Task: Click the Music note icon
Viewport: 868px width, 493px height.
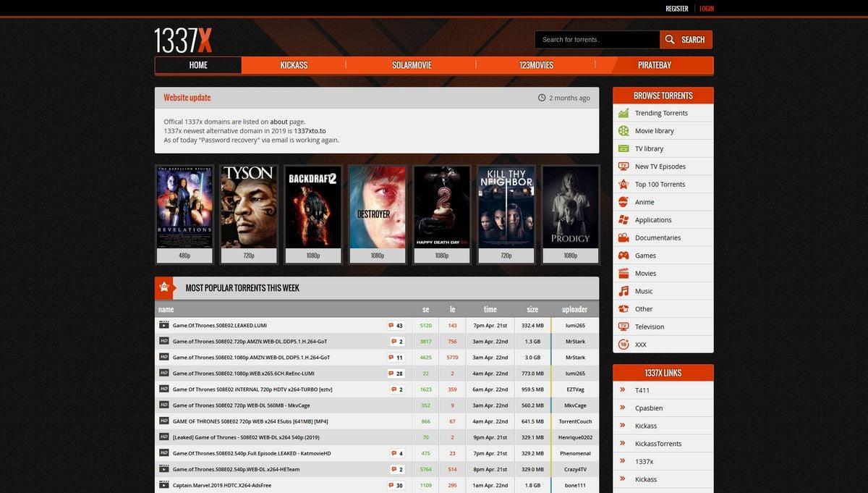Action: (623, 291)
